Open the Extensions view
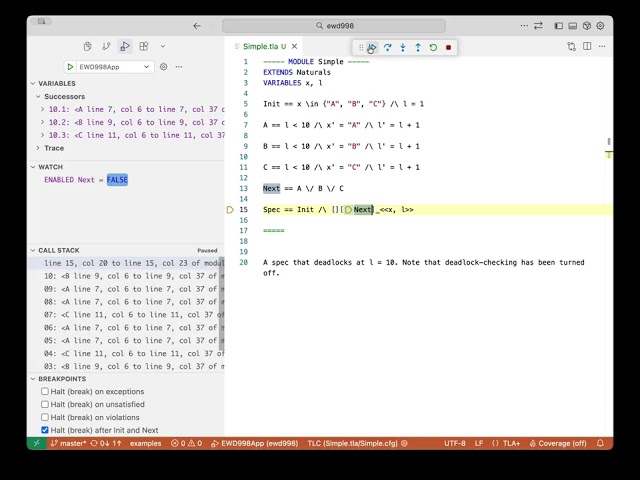Image resolution: width=640 pixels, height=480 pixels. [x=144, y=47]
